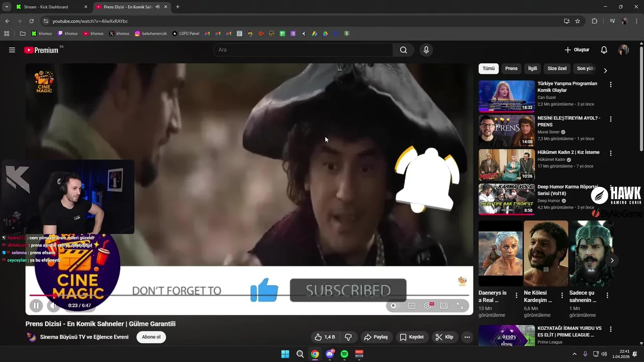Screen dimensions: 644x362
Task: Open LSPD Panel bookmark
Action: [186, 34]
